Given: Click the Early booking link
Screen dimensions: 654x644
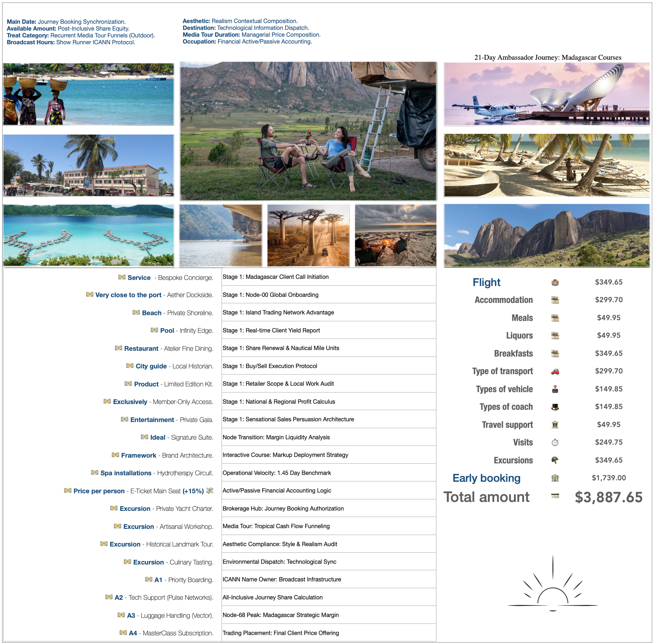Looking at the screenshot, I should [x=487, y=478].
